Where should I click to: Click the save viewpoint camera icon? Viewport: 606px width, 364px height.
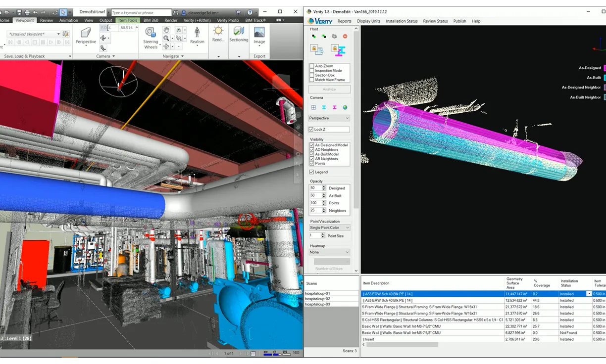[66, 34]
